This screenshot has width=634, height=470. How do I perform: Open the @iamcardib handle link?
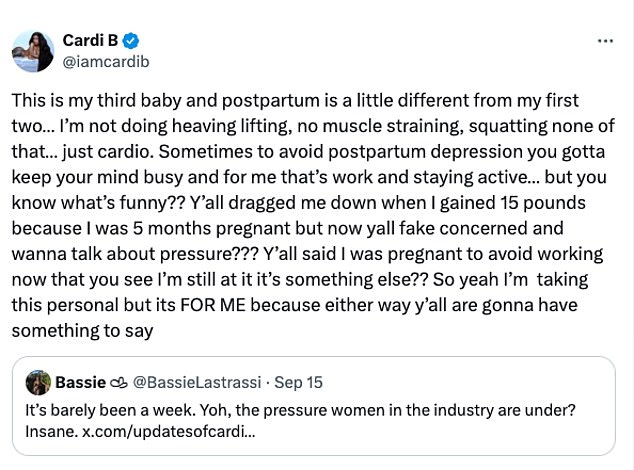[105, 61]
